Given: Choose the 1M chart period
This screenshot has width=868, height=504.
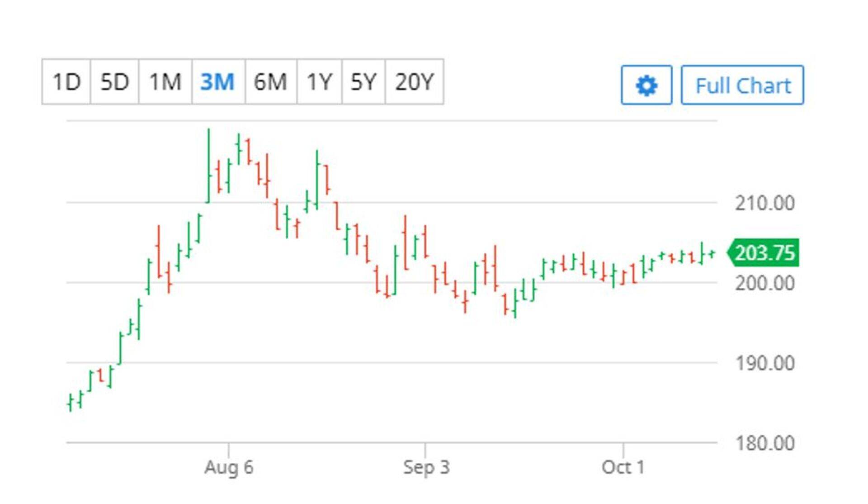Looking at the screenshot, I should tap(165, 82).
